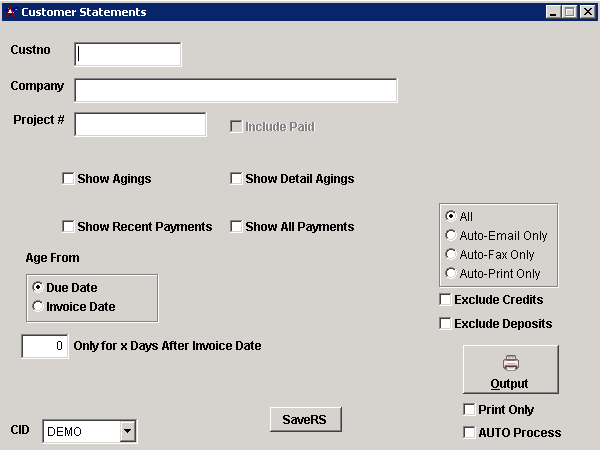Enable Exclude Credits checkbox
The height and width of the screenshot is (450, 600).
446,300
